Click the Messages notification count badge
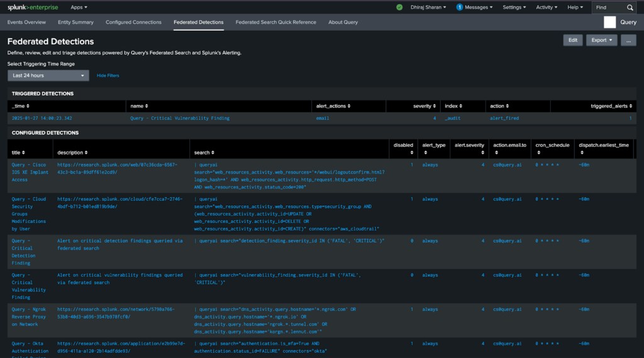The height and width of the screenshot is (358, 644). [460, 7]
